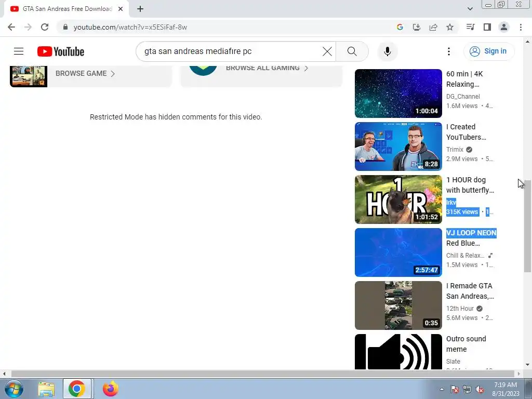Open Chrome media controls icon
The image size is (532, 399).
pos(470,27)
